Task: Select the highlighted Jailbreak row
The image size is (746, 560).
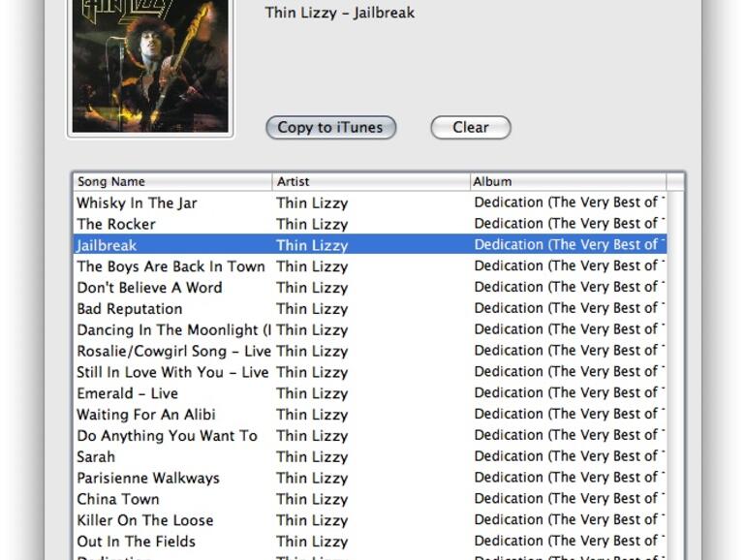Action: click(x=370, y=244)
